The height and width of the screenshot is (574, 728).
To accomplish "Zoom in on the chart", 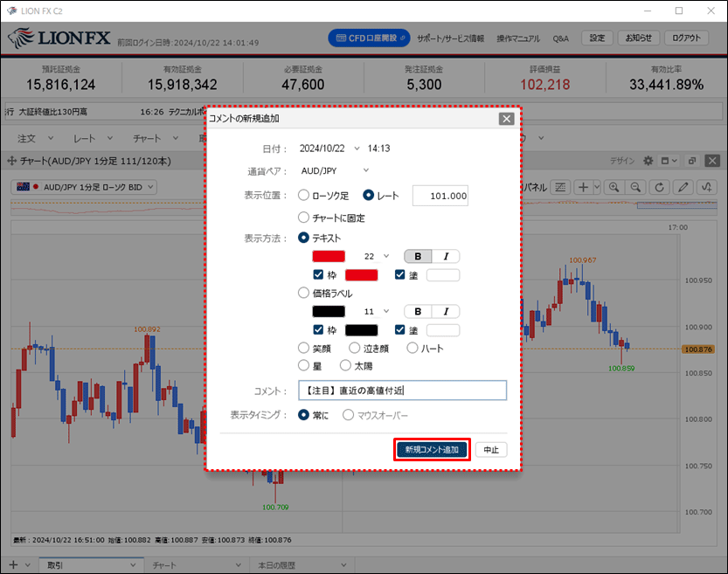I will coord(614,188).
